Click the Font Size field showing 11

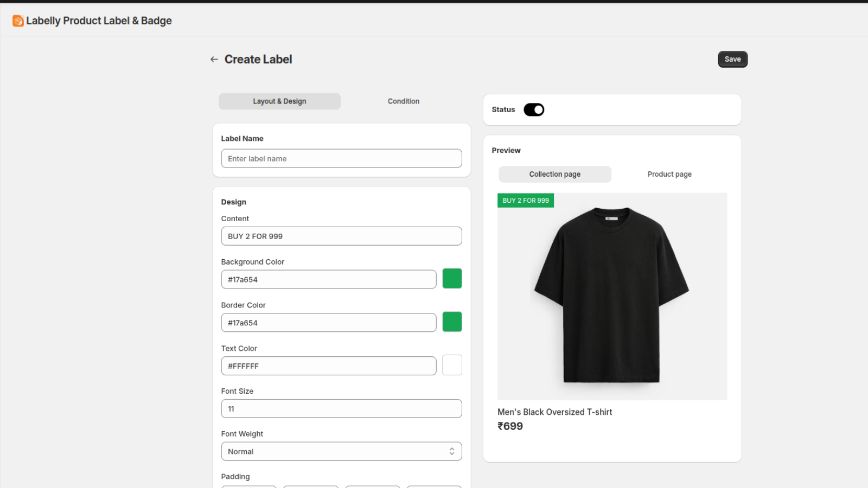[341, 408]
